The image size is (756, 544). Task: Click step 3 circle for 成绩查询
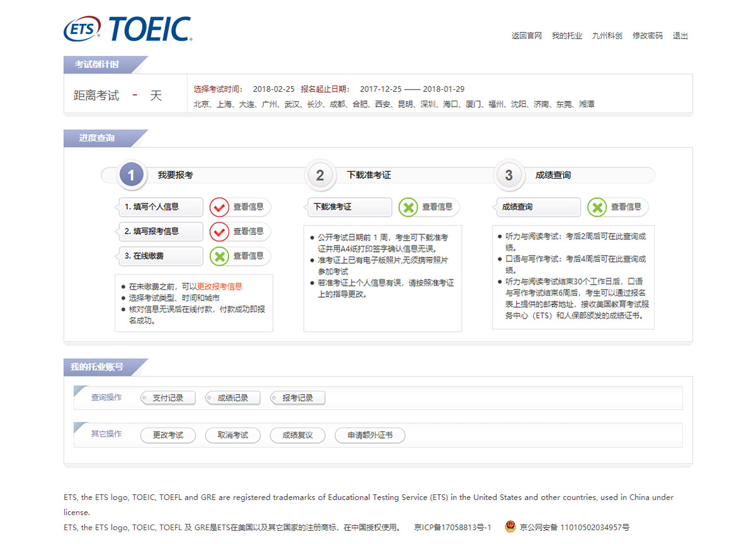click(x=509, y=175)
